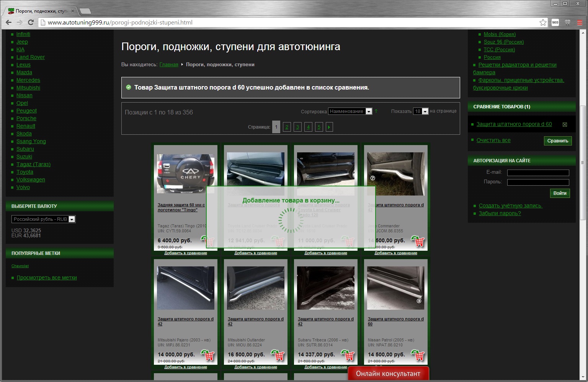Add Jeep Commander porog d 42 to cart
This screenshot has width=588, height=382.
[418, 241]
